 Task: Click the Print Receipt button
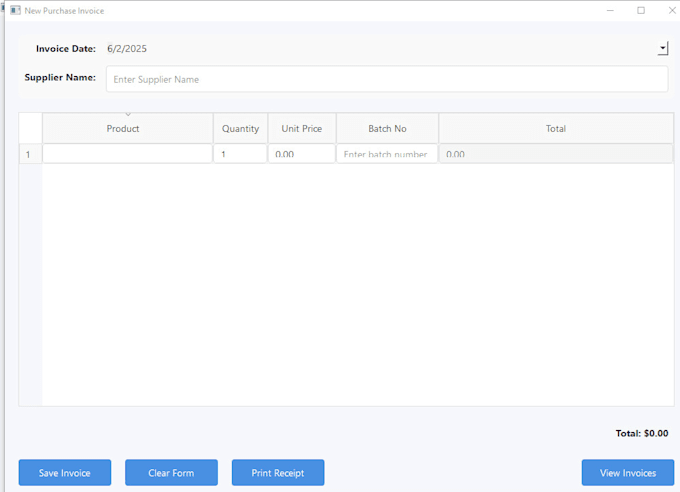click(x=278, y=472)
